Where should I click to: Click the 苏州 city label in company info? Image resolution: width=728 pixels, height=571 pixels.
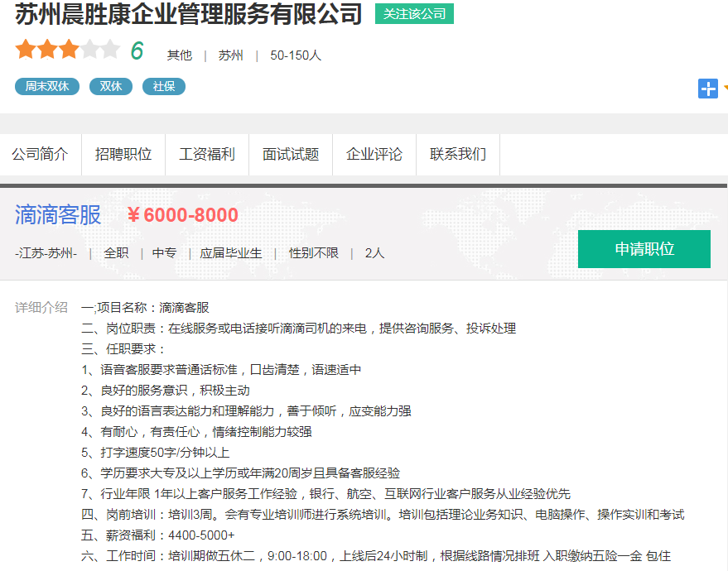pyautogui.click(x=231, y=55)
